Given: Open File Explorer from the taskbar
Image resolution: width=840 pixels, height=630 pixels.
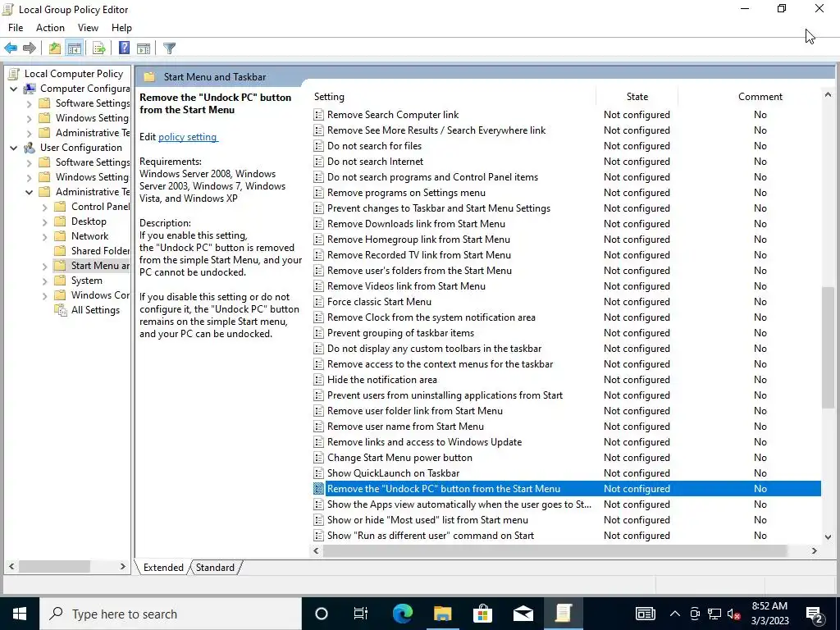Looking at the screenshot, I should 443,614.
